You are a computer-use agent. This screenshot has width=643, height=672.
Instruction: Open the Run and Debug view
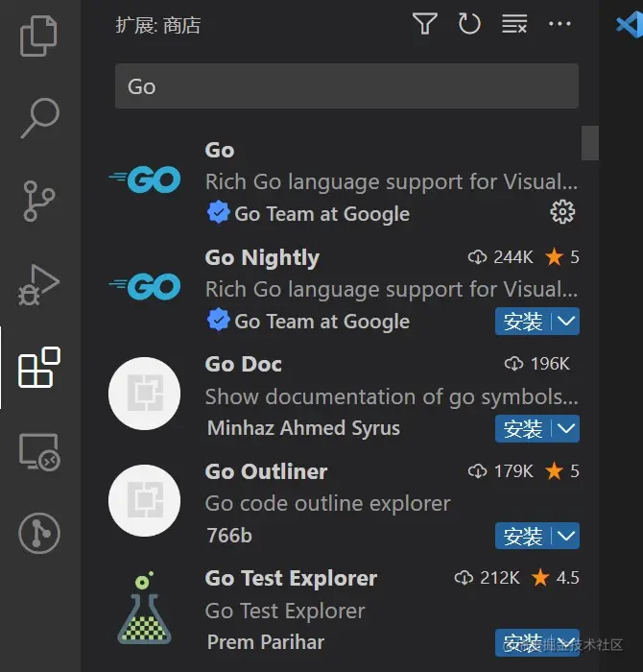coord(39,284)
